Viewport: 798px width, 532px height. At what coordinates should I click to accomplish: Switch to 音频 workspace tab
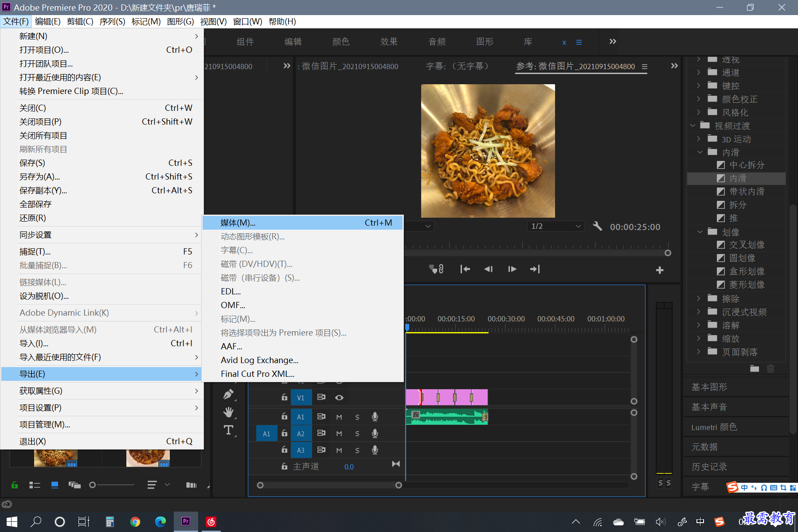click(x=437, y=41)
